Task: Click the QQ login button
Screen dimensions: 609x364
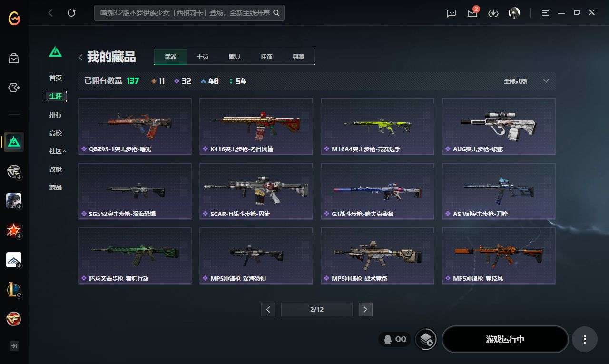Action: [395, 339]
